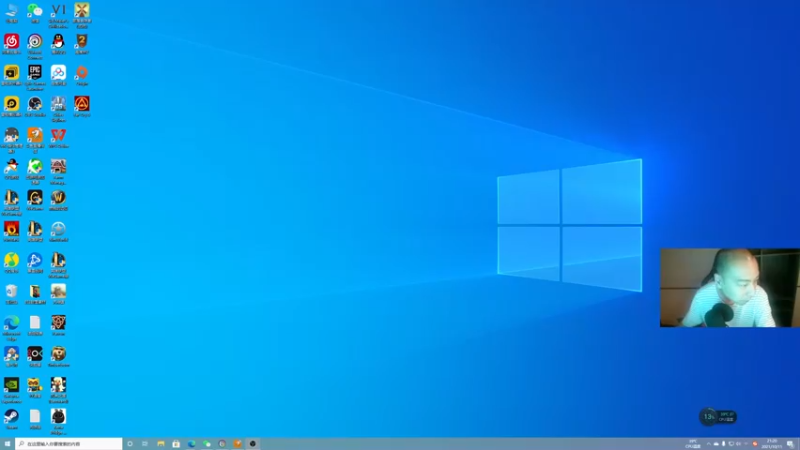The image size is (800, 450).
Task: Launch World of Warcraft W icon
Action: tap(58, 200)
